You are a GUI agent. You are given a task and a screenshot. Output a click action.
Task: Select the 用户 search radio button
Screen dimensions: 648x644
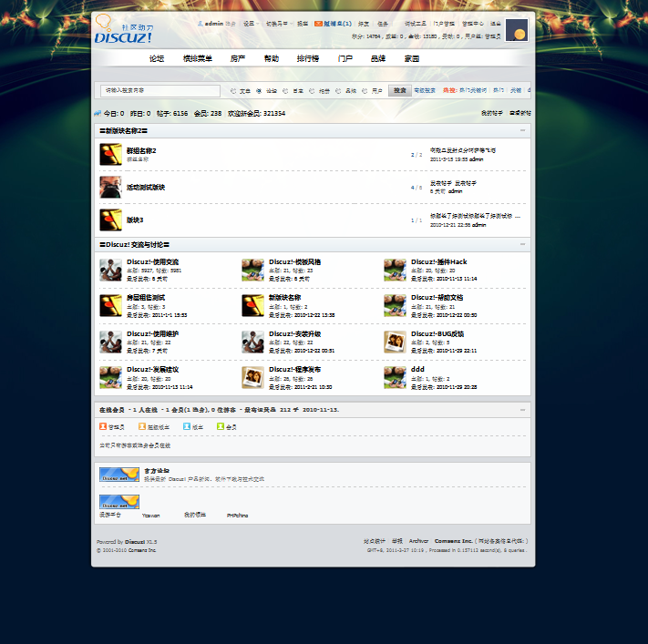coord(365,91)
